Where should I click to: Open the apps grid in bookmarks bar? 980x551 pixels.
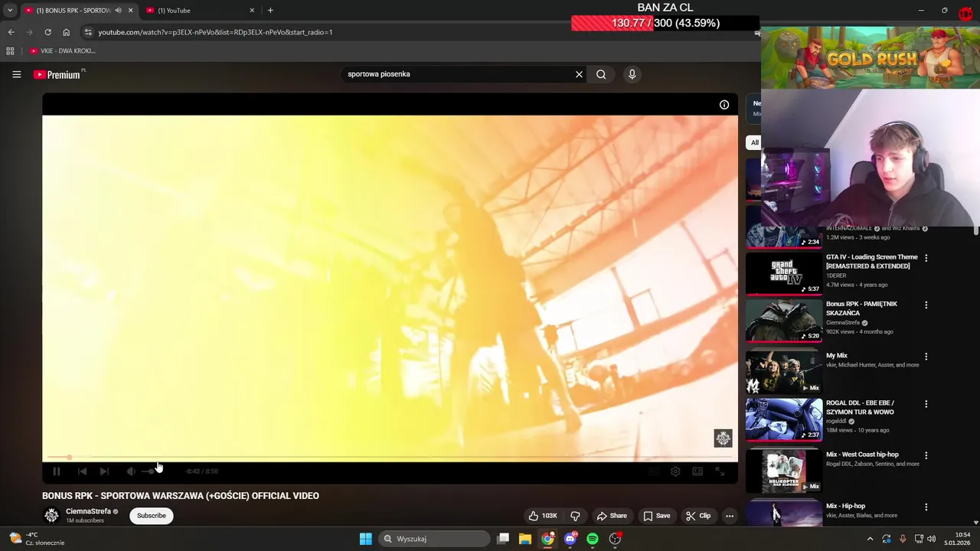(x=10, y=51)
